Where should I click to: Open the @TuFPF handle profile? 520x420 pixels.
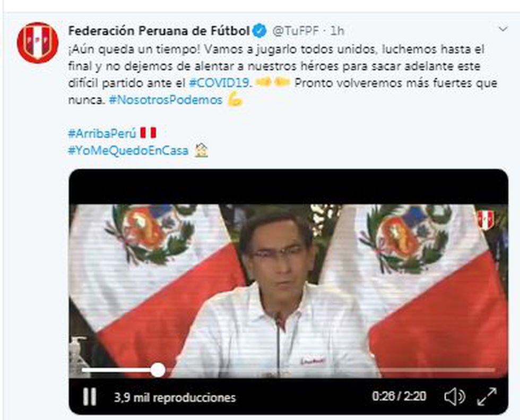(296, 31)
